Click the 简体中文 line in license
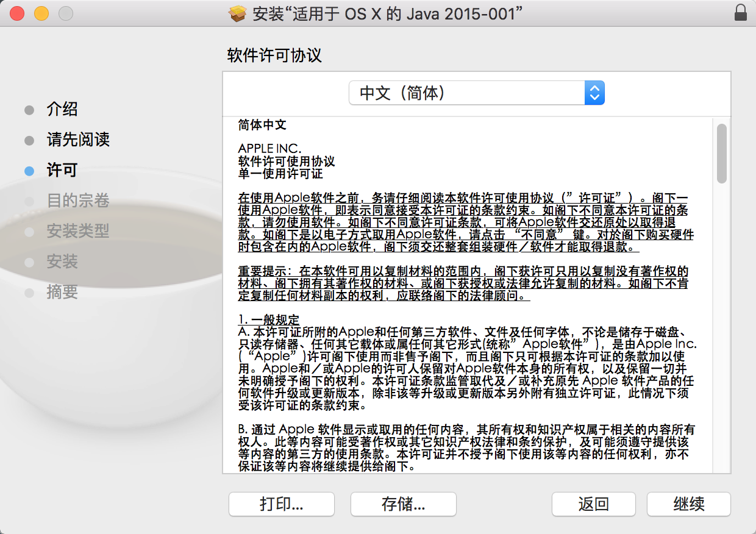The width and height of the screenshot is (756, 534). [262, 125]
